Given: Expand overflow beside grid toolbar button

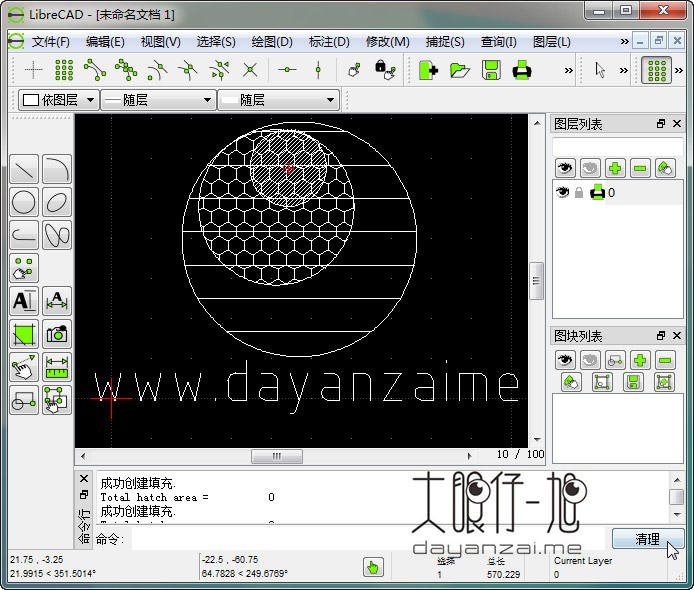Looking at the screenshot, I should click(679, 70).
